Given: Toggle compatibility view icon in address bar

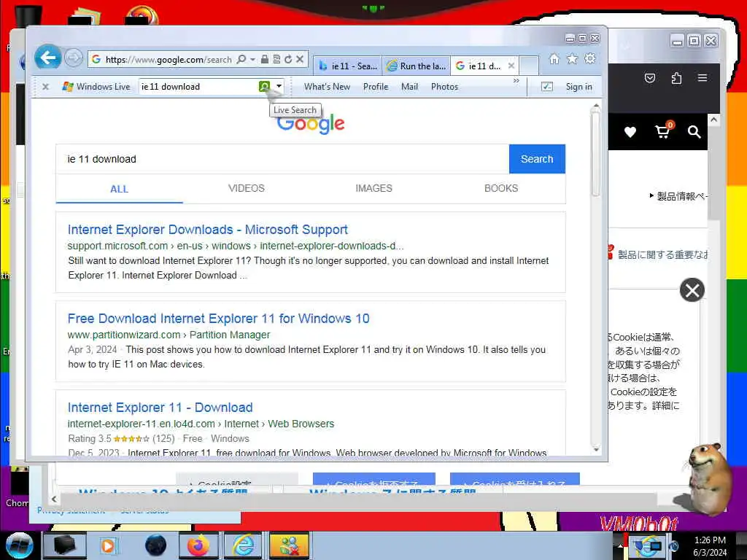Looking at the screenshot, I should click(276, 59).
